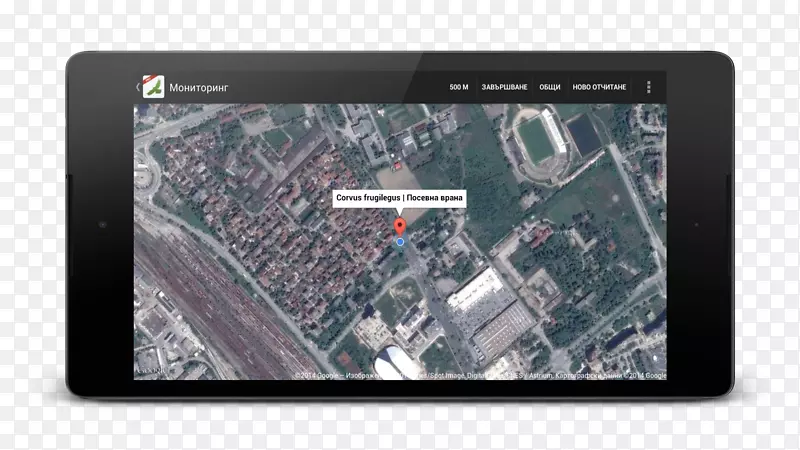The width and height of the screenshot is (800, 450).
Task: Select the 500 М distance option
Action: point(459,87)
